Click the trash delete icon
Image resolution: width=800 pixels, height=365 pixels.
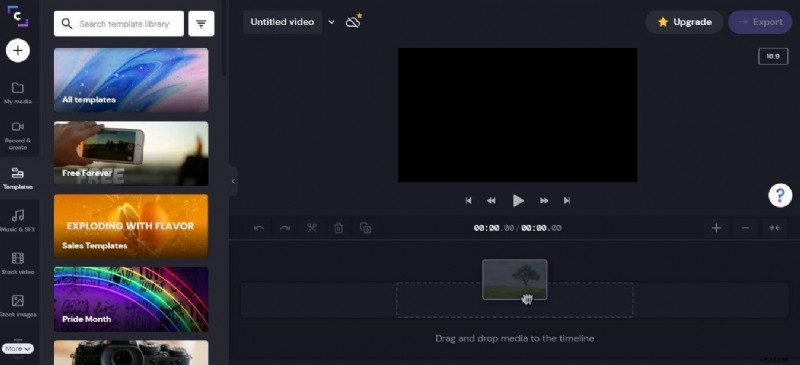pos(338,228)
